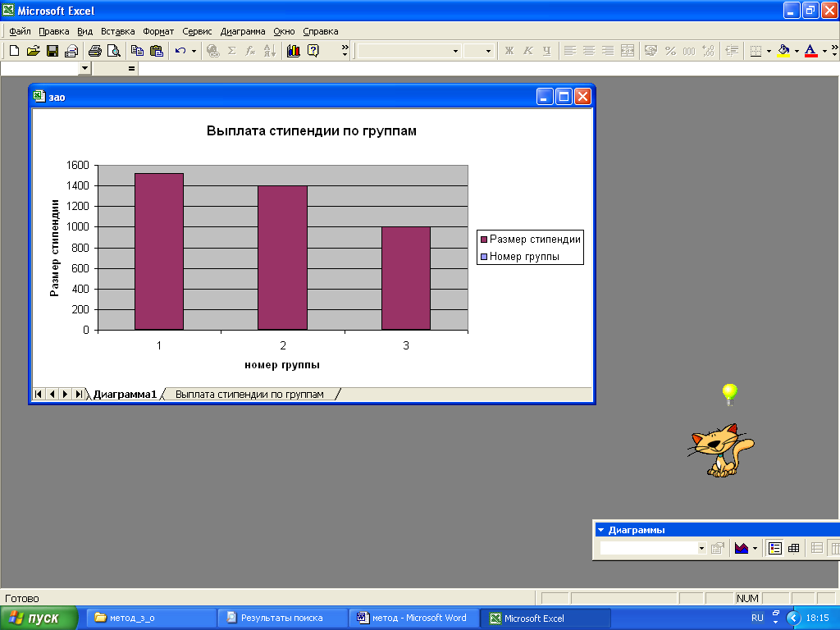Expand the chart type dropdown arrow
The width and height of the screenshot is (840, 630).
(x=755, y=548)
